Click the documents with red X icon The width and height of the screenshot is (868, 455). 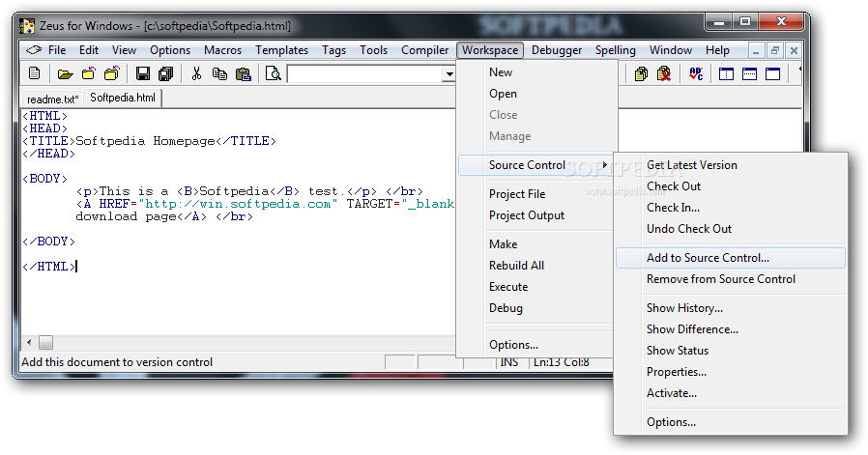click(664, 73)
